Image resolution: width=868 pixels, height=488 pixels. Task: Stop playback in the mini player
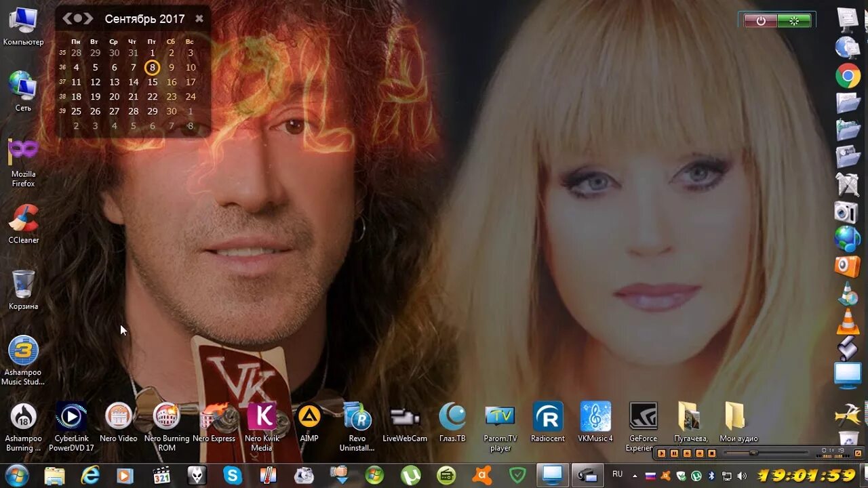711,453
